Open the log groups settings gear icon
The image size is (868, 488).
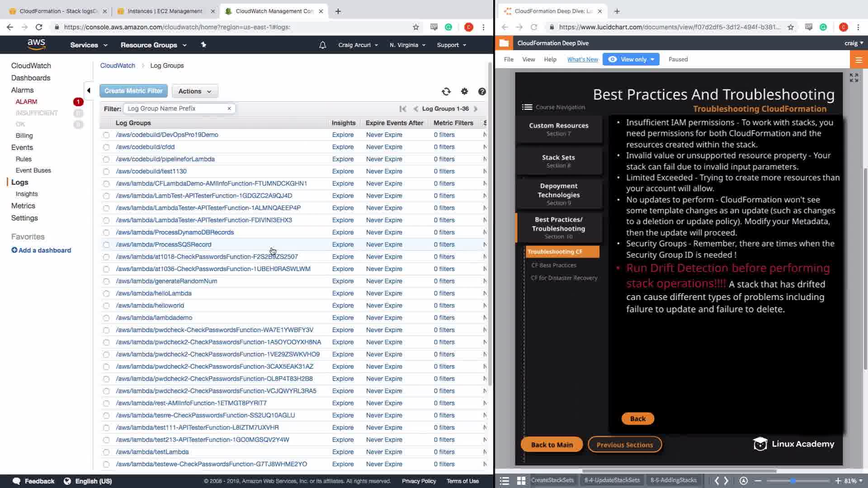[x=464, y=91]
